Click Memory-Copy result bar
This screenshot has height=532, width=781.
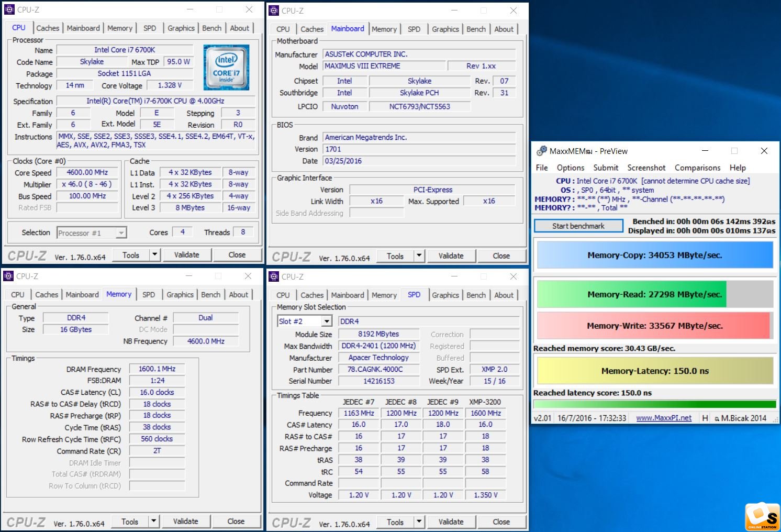click(655, 255)
